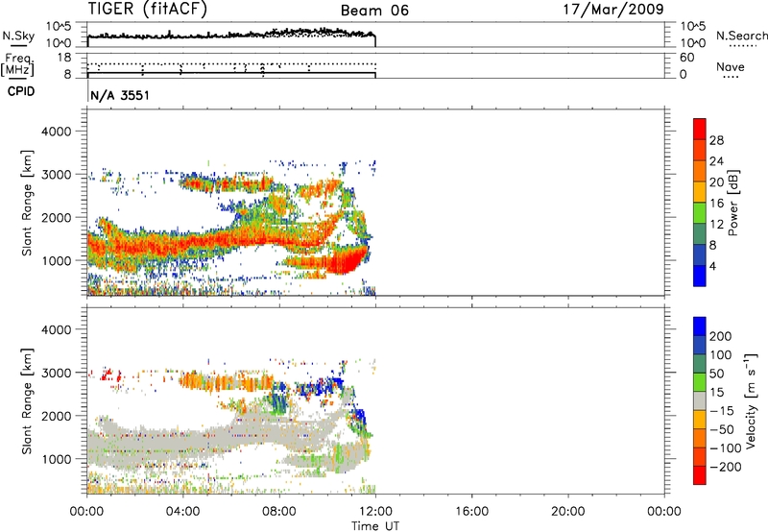Screen dimensions: 768x532
Task: Click the N.Sky legend label
Action: (18, 36)
